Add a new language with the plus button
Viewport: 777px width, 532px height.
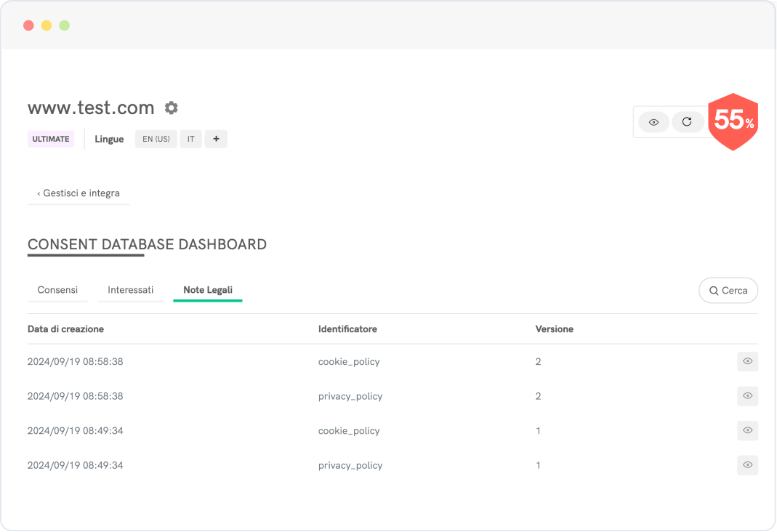[x=216, y=139]
